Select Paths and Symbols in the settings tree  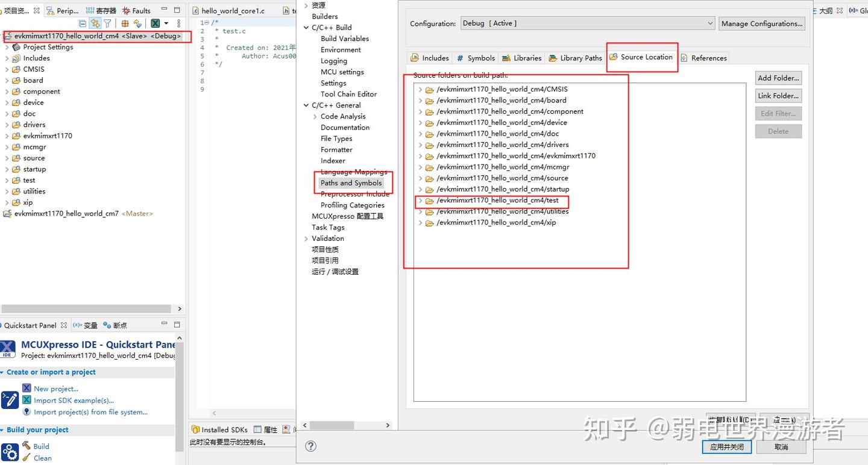(351, 183)
